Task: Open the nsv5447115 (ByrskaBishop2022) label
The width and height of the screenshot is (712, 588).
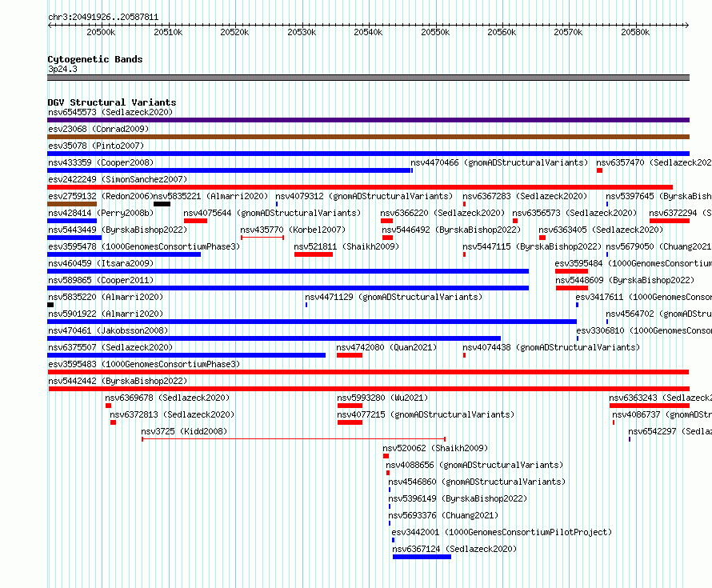Action: pyautogui.click(x=532, y=246)
